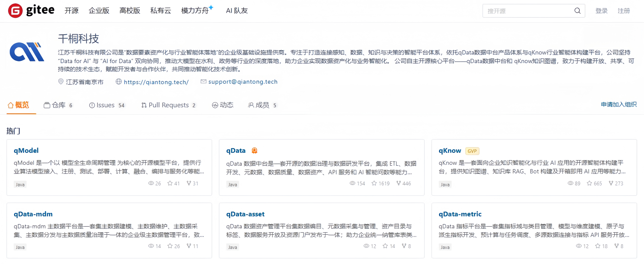Open the qKnow repository title
This screenshot has height=264, width=644.
450,150
